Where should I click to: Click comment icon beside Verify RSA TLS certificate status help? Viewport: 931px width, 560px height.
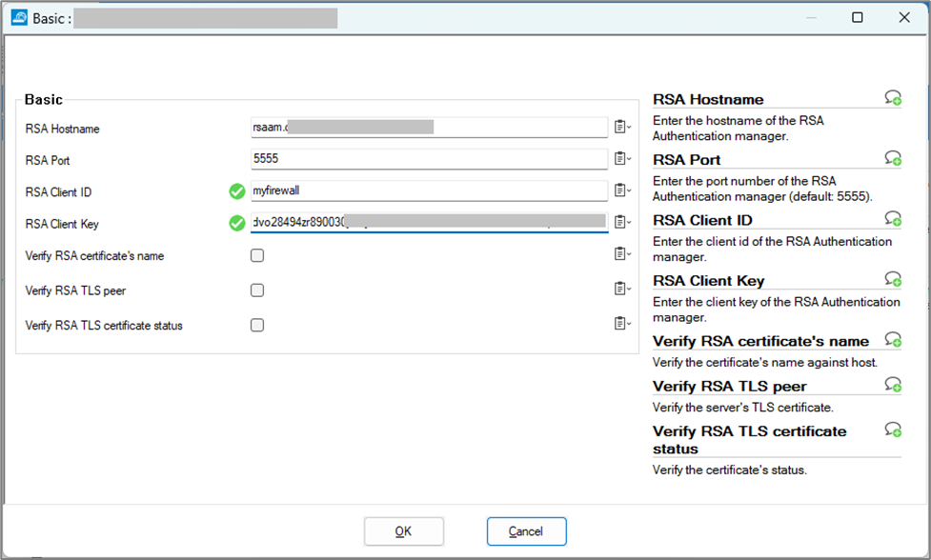point(893,430)
